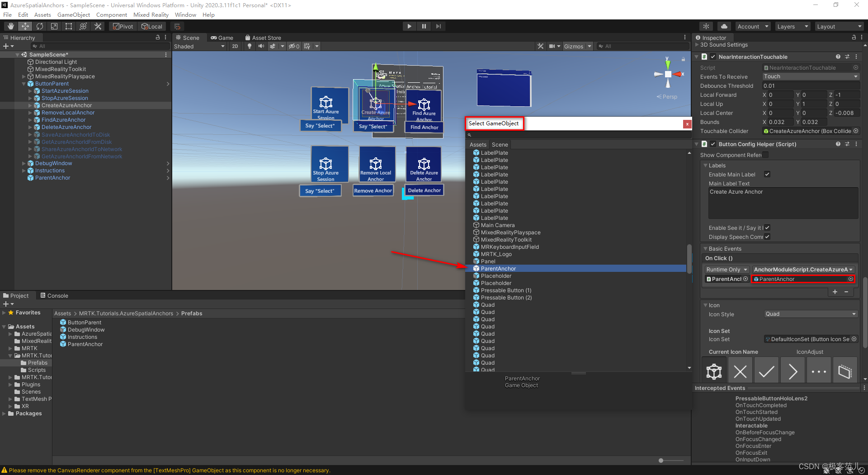Select the Move tool
The width and height of the screenshot is (868, 475).
click(25, 26)
